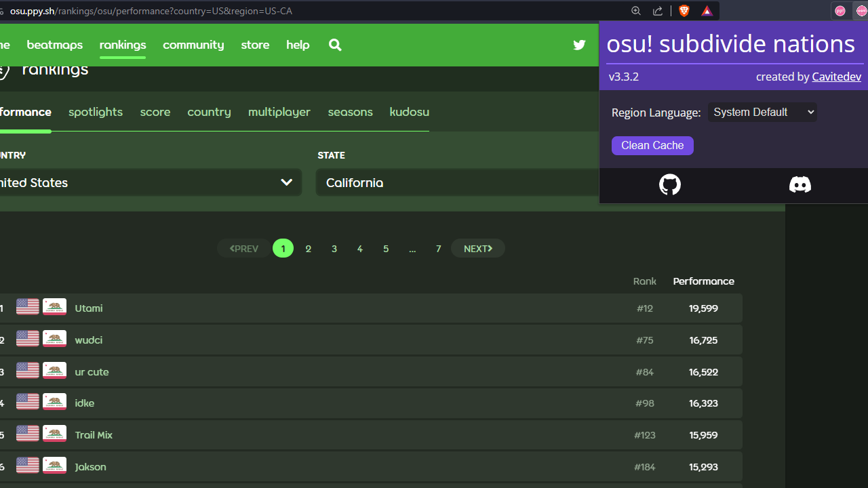Switch to the score tab
The image size is (868, 488).
[155, 112]
